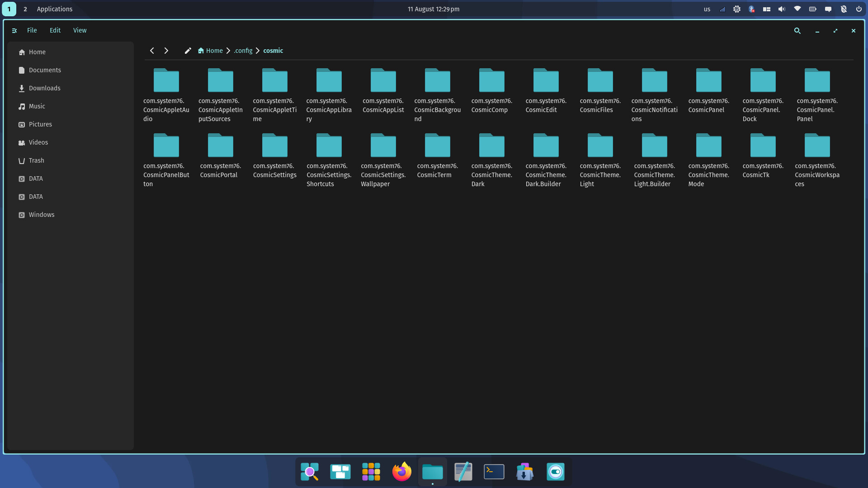Open Home in the sidebar

click(71, 52)
